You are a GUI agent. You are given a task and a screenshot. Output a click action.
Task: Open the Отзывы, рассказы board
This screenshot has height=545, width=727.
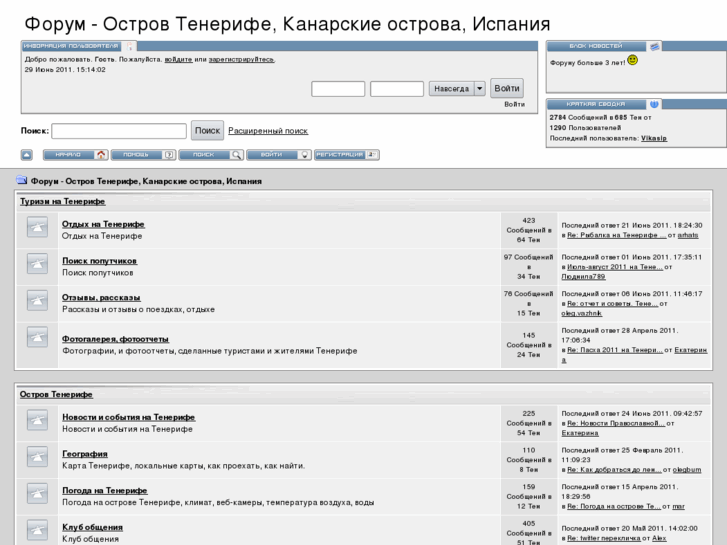pyautogui.click(x=101, y=297)
